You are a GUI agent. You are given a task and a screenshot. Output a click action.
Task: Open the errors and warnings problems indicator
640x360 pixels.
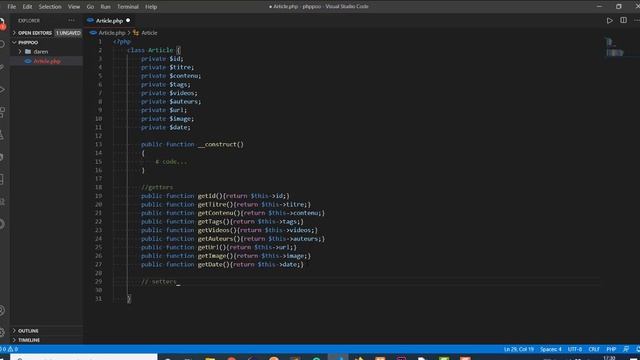pyautogui.click(x=9, y=349)
